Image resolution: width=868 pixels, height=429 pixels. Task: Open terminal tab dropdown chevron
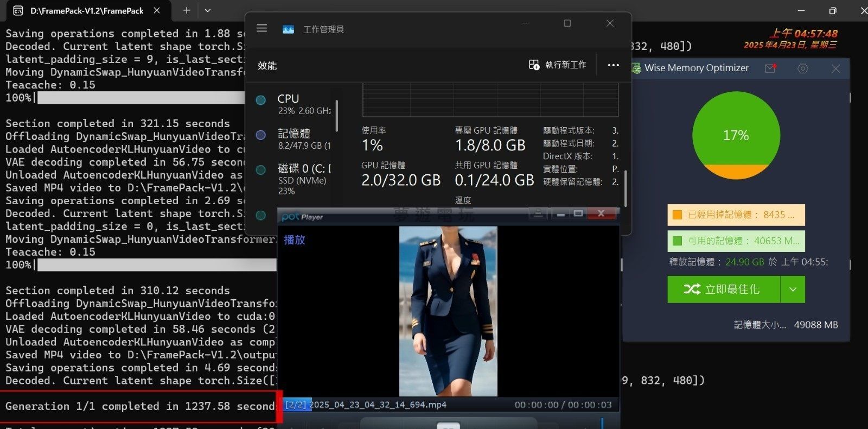(x=208, y=10)
